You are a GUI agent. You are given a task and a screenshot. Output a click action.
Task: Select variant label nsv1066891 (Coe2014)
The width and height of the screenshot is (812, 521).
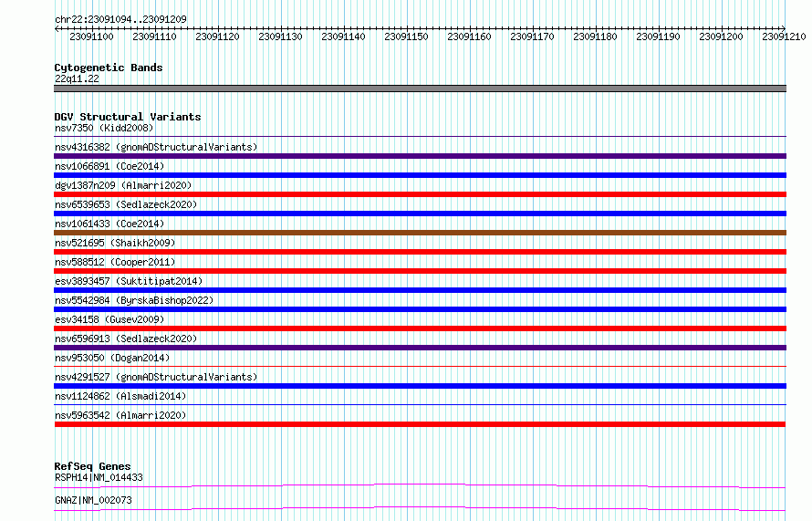click(x=109, y=166)
